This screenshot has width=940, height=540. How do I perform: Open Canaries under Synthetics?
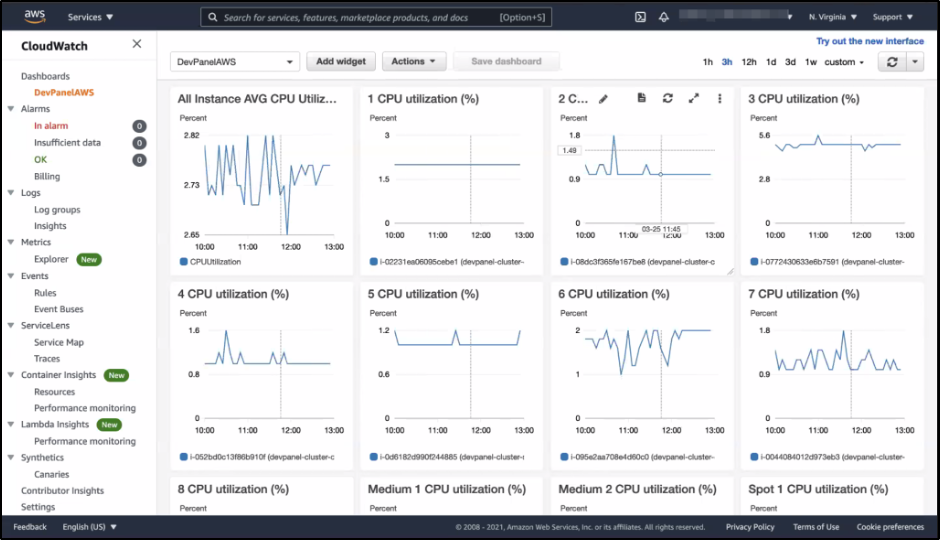coord(52,474)
